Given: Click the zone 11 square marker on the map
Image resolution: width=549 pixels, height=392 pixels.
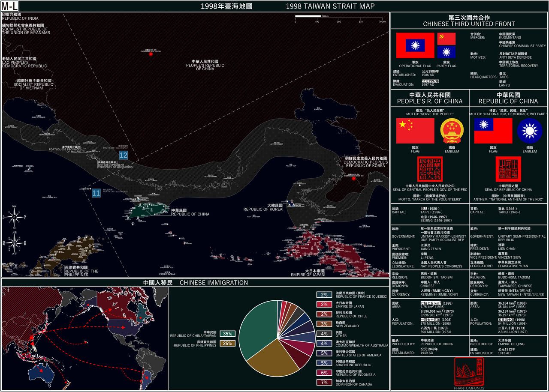Looking at the screenshot, I should point(96,193).
